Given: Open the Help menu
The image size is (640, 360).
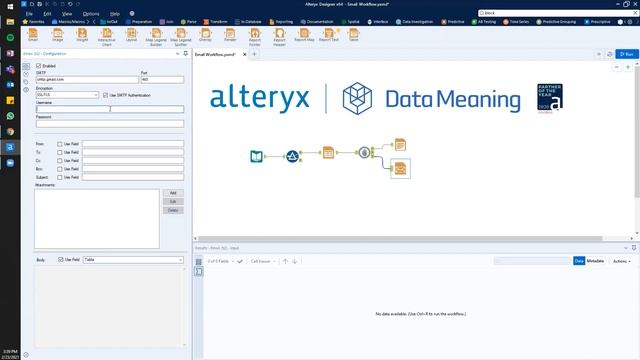Looking at the screenshot, I should (115, 13).
